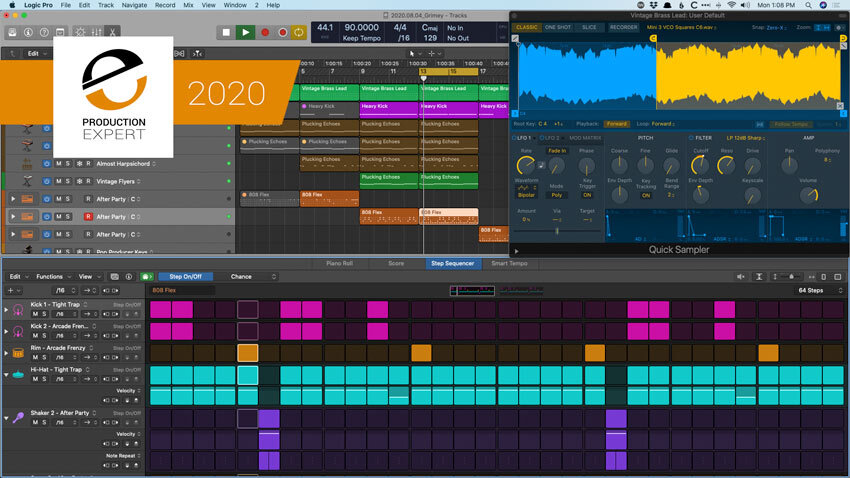This screenshot has width=850, height=478.
Task: Expand the Kick 1 - Tight Trap row
Action: tap(6, 309)
